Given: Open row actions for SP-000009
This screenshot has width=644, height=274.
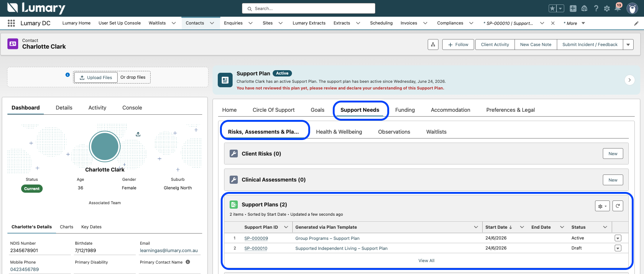Looking at the screenshot, I should (618, 238).
